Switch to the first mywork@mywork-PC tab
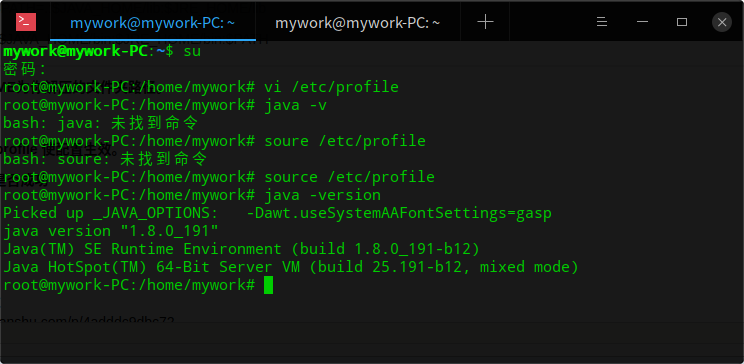This screenshot has height=364, width=744. click(153, 22)
